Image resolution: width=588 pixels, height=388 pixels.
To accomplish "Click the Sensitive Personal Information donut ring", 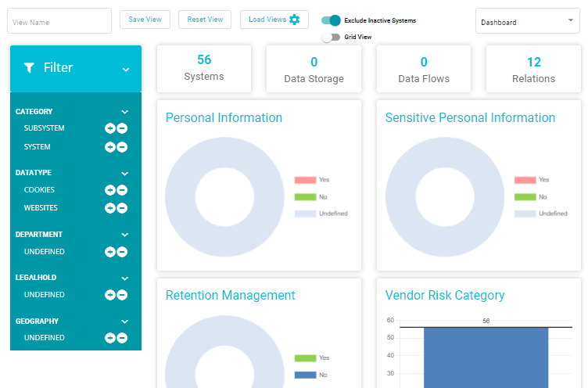I will pos(400,197).
